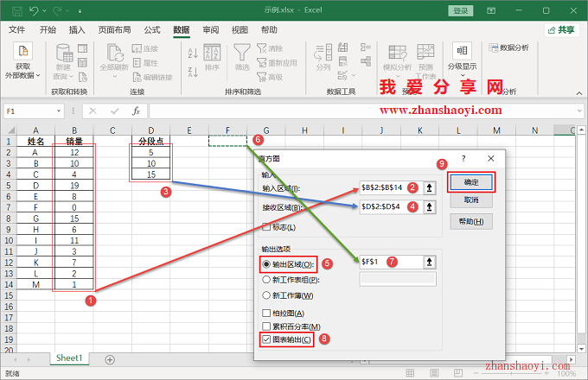The image size is (588, 380).
Task: Open the Data Analysis tool
Action: [x=508, y=47]
